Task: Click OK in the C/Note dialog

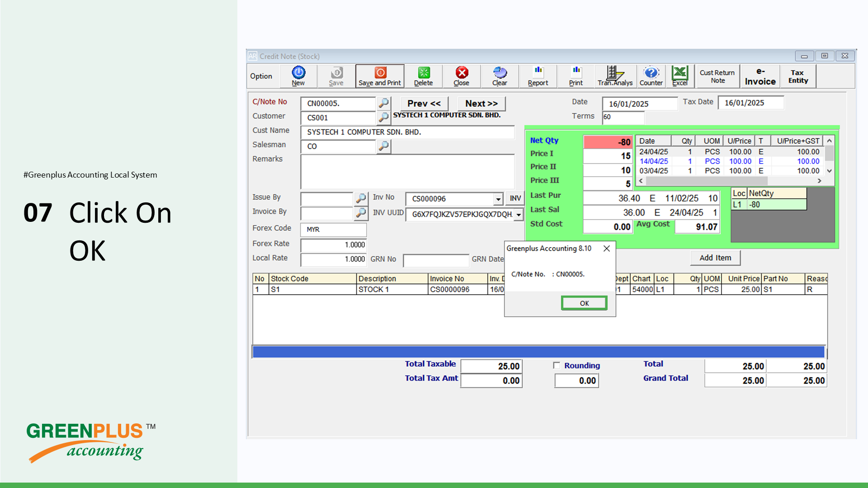Action: click(584, 303)
